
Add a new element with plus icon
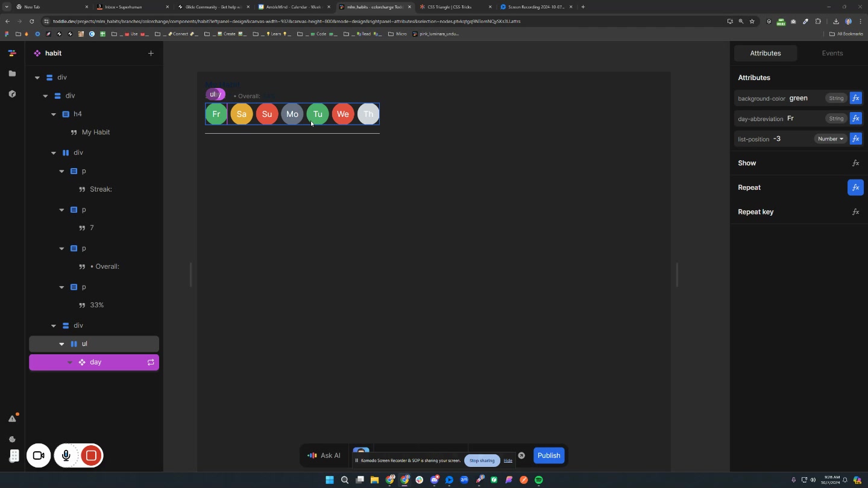tap(151, 53)
